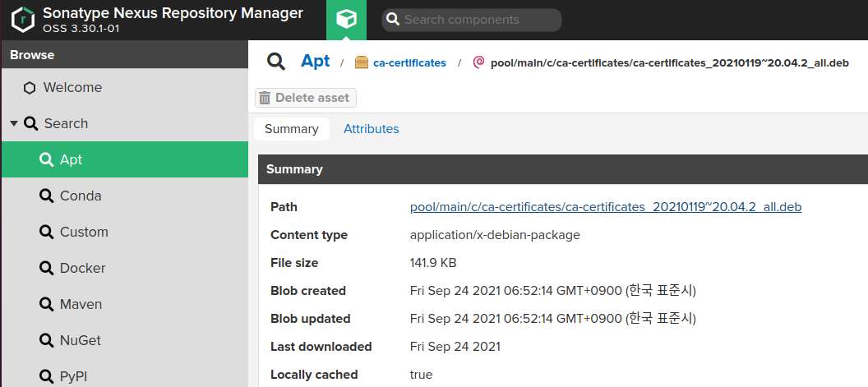The height and width of the screenshot is (387, 868).
Task: Click the Blob created timestamp value
Action: coord(553,291)
